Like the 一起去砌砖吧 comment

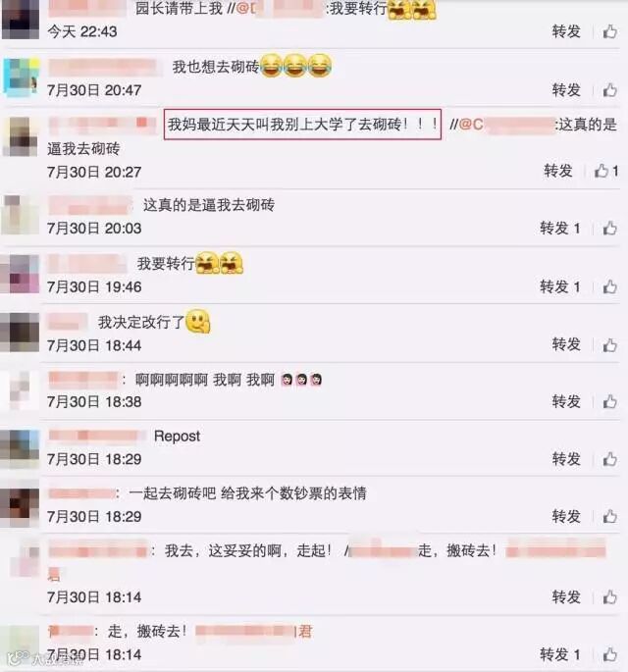pyautogui.click(x=610, y=517)
